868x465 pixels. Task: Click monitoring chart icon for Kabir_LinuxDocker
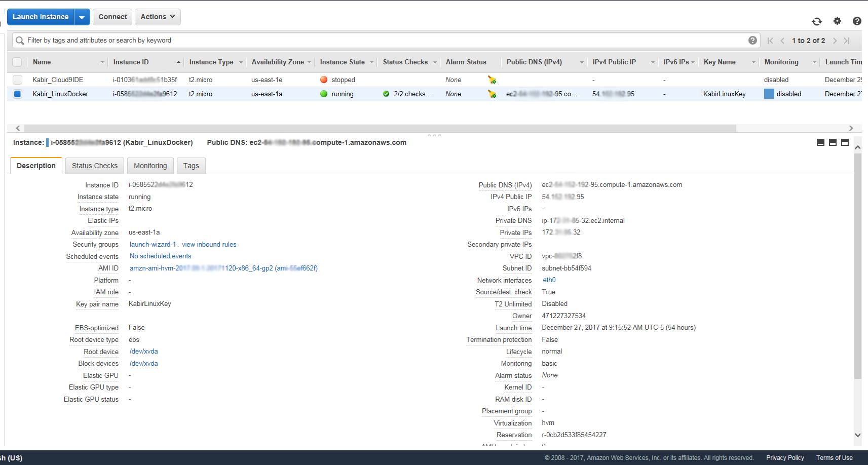(769, 94)
